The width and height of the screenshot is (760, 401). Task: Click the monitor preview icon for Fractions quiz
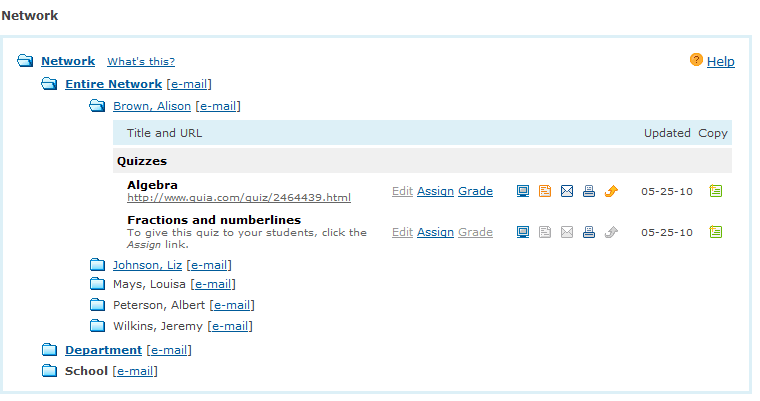pyautogui.click(x=523, y=232)
